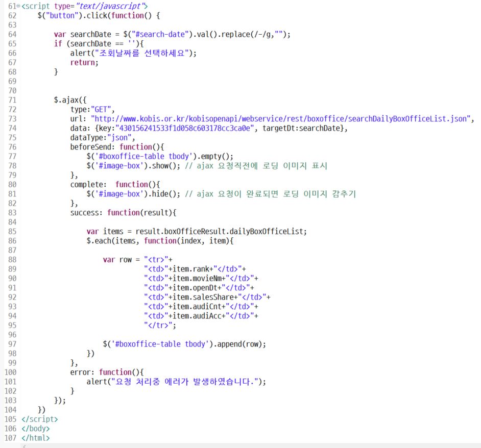The image size is (481, 448).
Task: Click the alert text "요청 처리중 에러가 발생하였습니다."
Action: tap(184, 382)
